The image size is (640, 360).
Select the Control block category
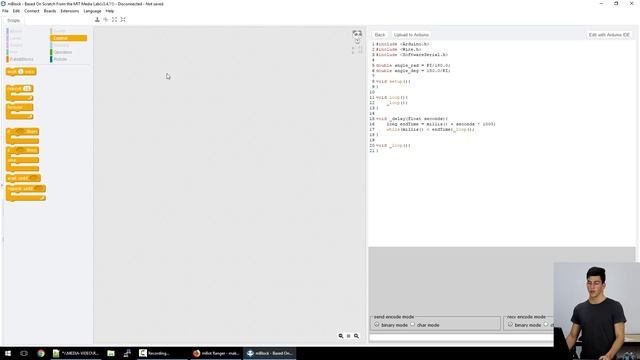(68, 38)
